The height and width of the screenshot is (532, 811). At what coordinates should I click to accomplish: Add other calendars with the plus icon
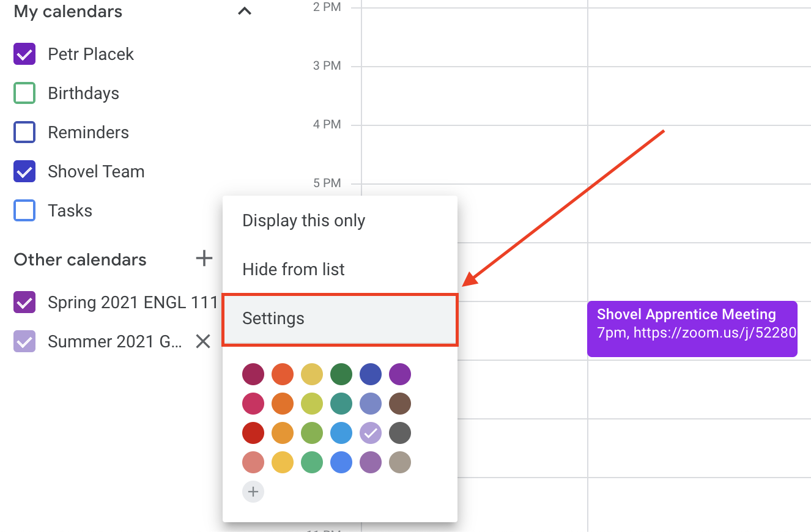pos(204,259)
